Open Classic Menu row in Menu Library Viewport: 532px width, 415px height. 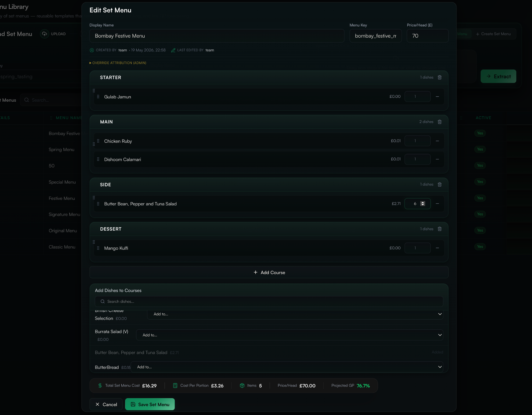62,247
